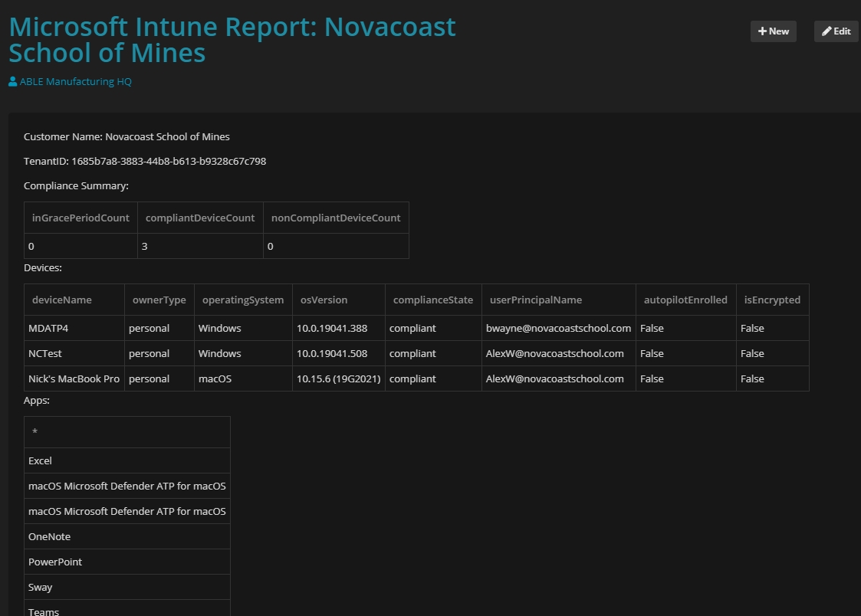
Task: Click personal owner type for Nick's MacBook Pro
Action: (x=159, y=378)
